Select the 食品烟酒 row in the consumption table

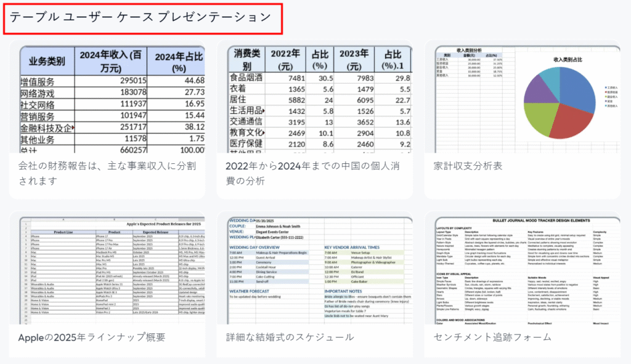tap(246, 78)
